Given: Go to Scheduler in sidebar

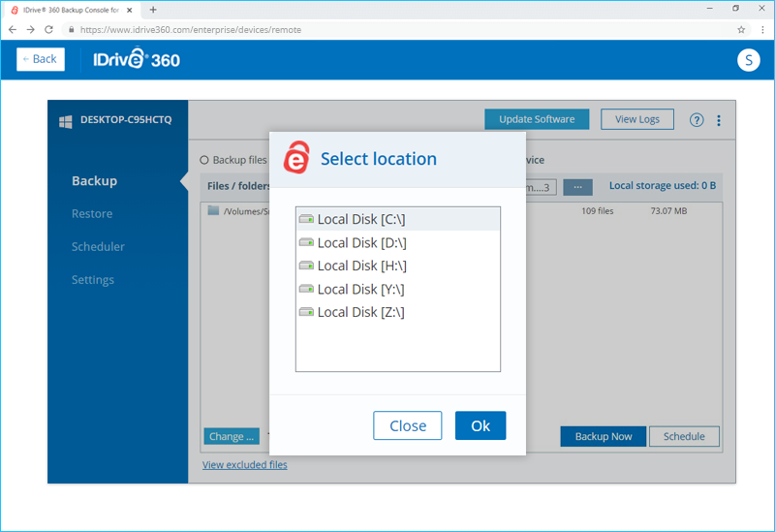Looking at the screenshot, I should point(98,247).
